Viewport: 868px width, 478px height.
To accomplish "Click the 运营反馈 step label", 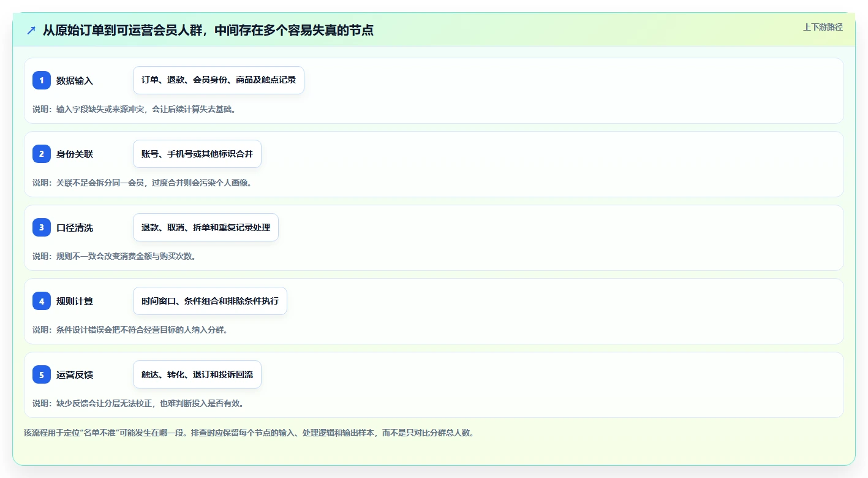I will point(75,374).
